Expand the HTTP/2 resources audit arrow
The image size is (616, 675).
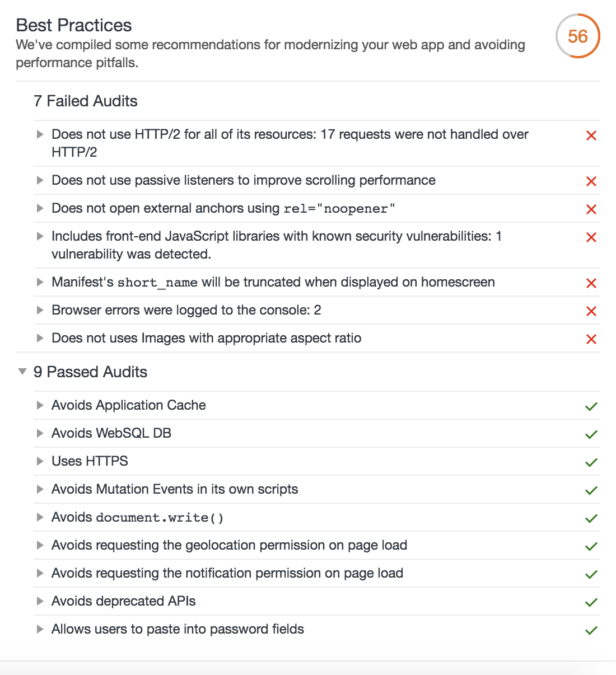click(x=40, y=134)
